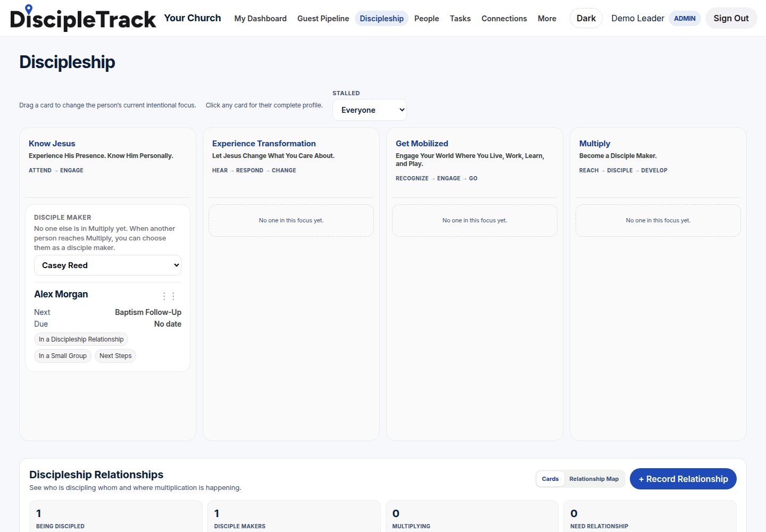Click the Baptism Follow-Up next step text

click(x=148, y=312)
